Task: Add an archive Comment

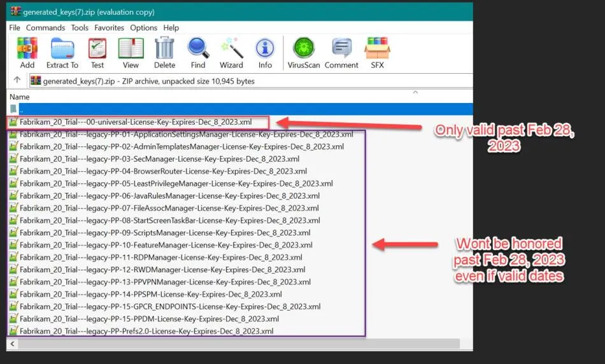Action: [341, 52]
